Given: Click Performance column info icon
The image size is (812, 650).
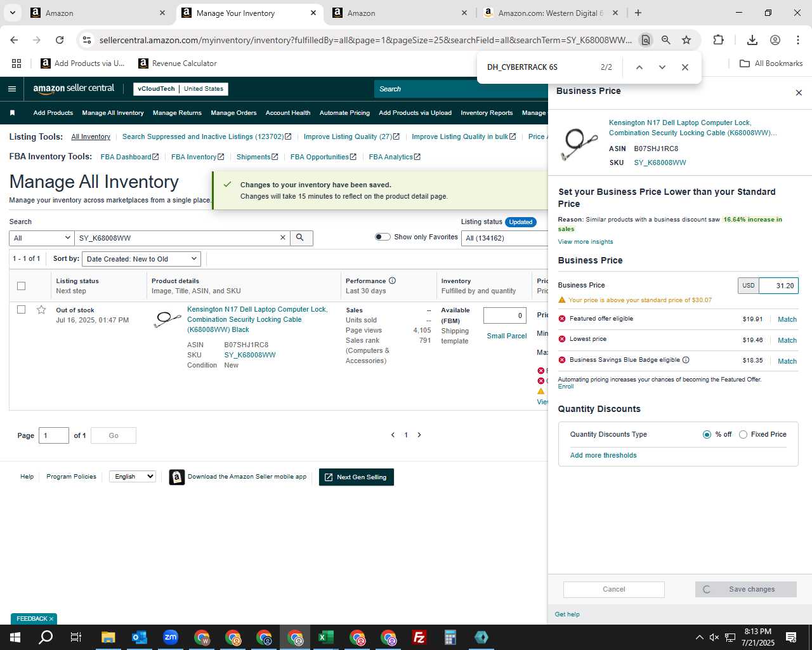Looking at the screenshot, I should 392,281.
